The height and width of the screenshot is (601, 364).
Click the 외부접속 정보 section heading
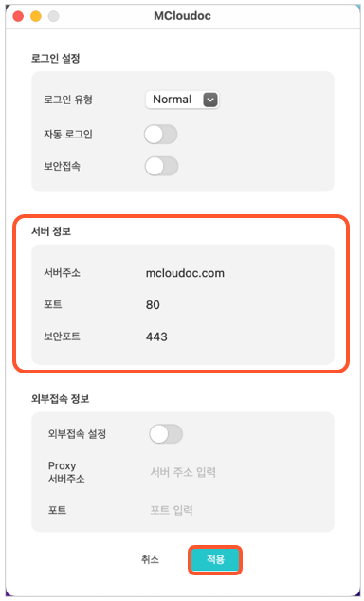(60, 399)
